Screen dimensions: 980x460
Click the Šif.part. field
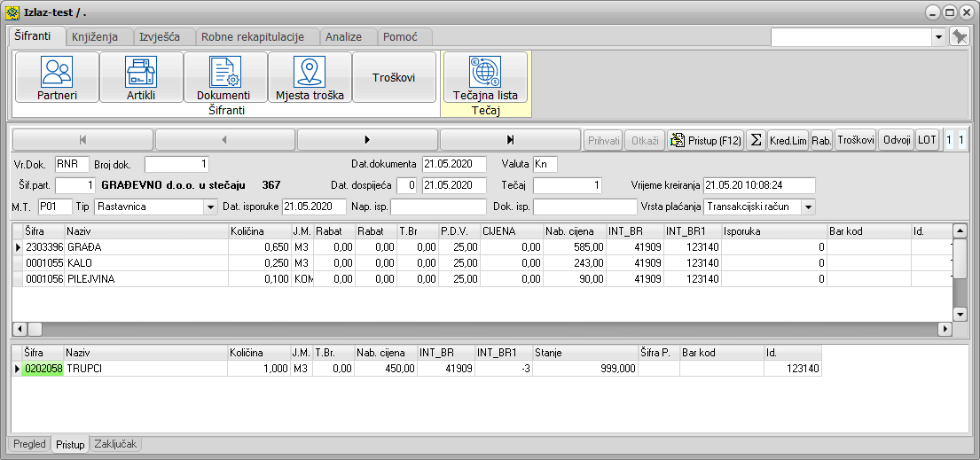click(75, 185)
